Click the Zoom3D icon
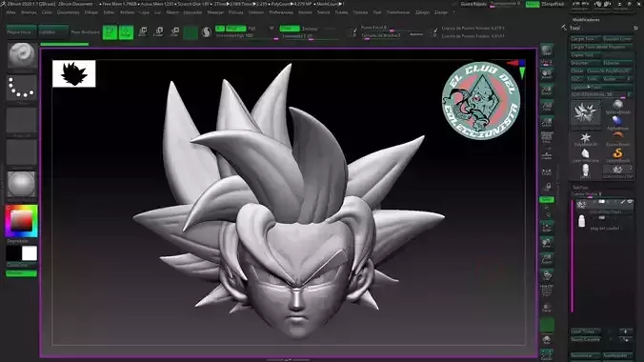This screenshot has height=362, width=644. click(547, 259)
